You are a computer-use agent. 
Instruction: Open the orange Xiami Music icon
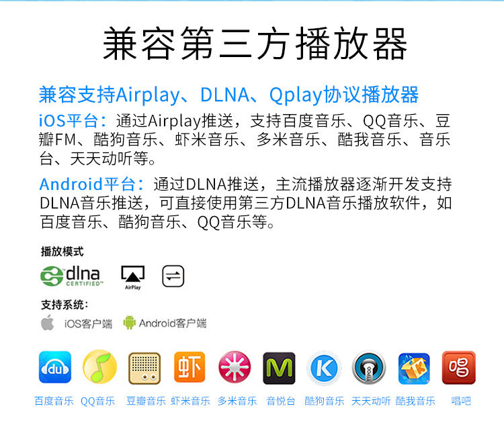click(190, 367)
